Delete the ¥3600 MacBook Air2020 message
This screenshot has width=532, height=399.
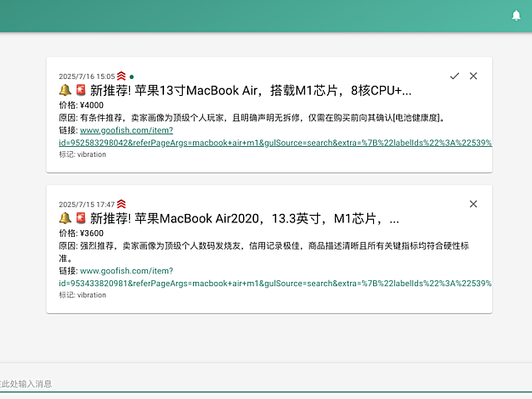(473, 204)
